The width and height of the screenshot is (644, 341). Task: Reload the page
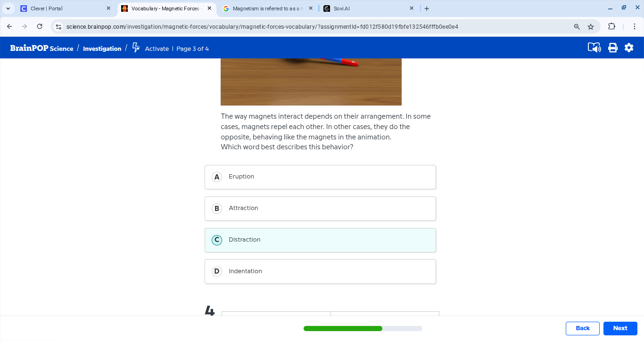pos(40,26)
